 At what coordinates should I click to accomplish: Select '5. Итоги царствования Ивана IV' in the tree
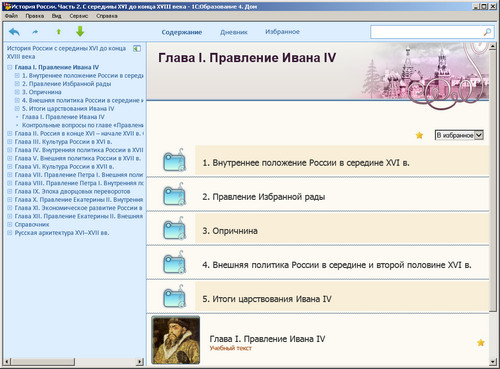click(68, 109)
